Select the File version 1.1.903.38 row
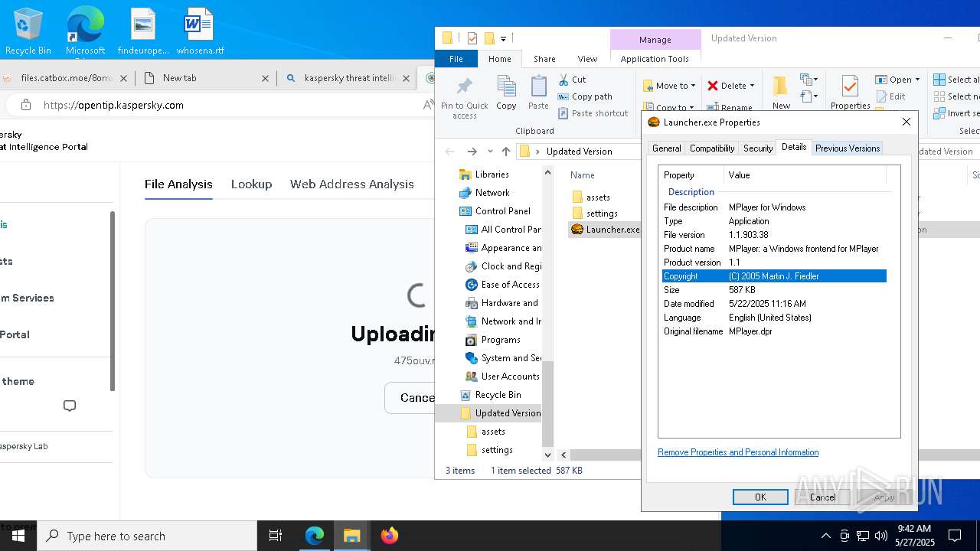Image resolution: width=980 pixels, height=551 pixels. click(x=774, y=235)
